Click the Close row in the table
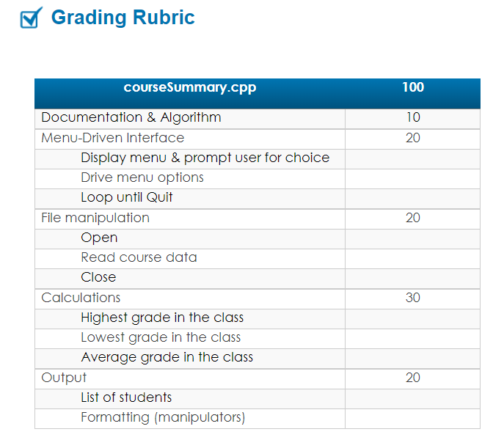Viewport: 504px width, 440px height. click(258, 279)
